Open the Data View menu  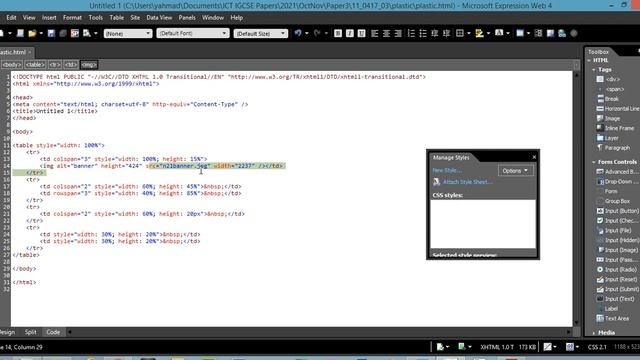(159, 18)
